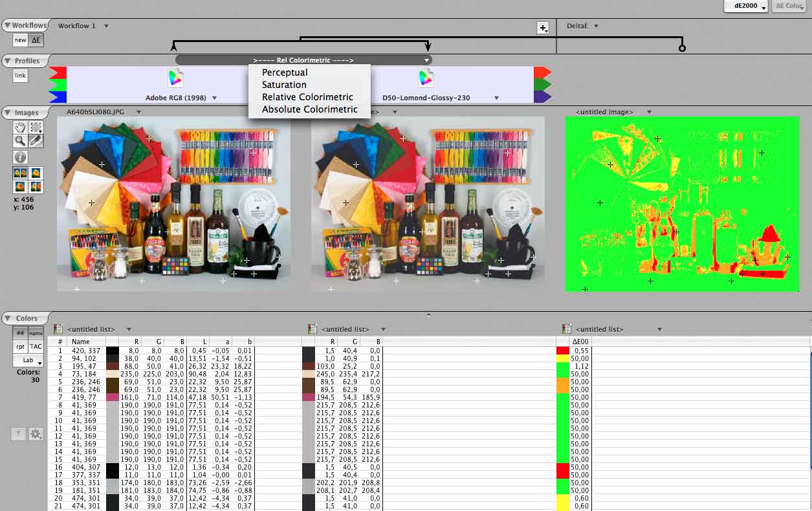This screenshot has width=812, height=511.
Task: Select the marquee selection tool
Action: pos(36,127)
